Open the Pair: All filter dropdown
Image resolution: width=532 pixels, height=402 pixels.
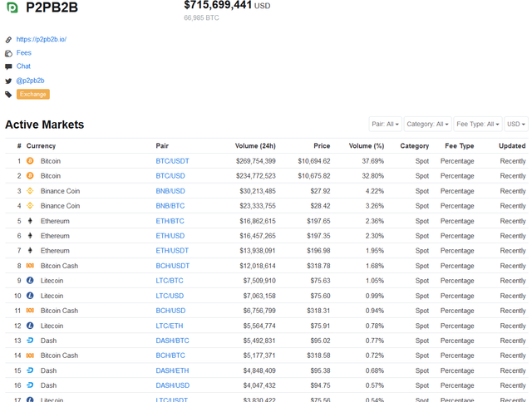point(385,124)
